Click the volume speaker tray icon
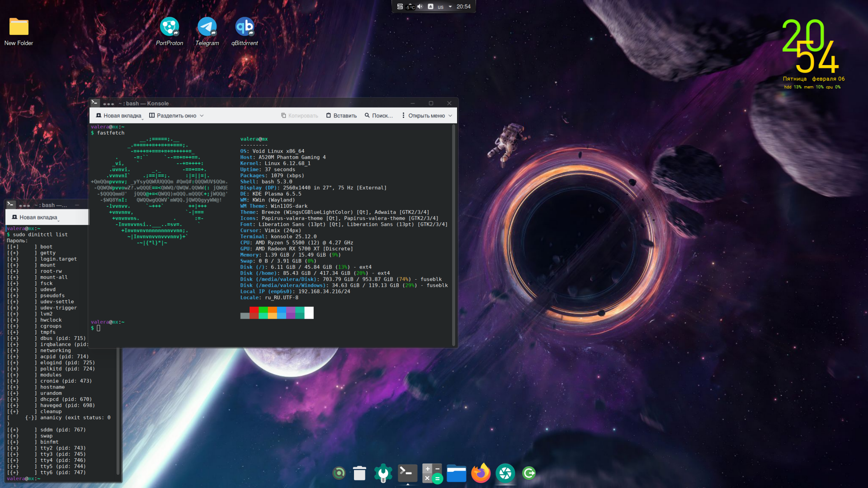The image size is (868, 488). click(x=420, y=6)
